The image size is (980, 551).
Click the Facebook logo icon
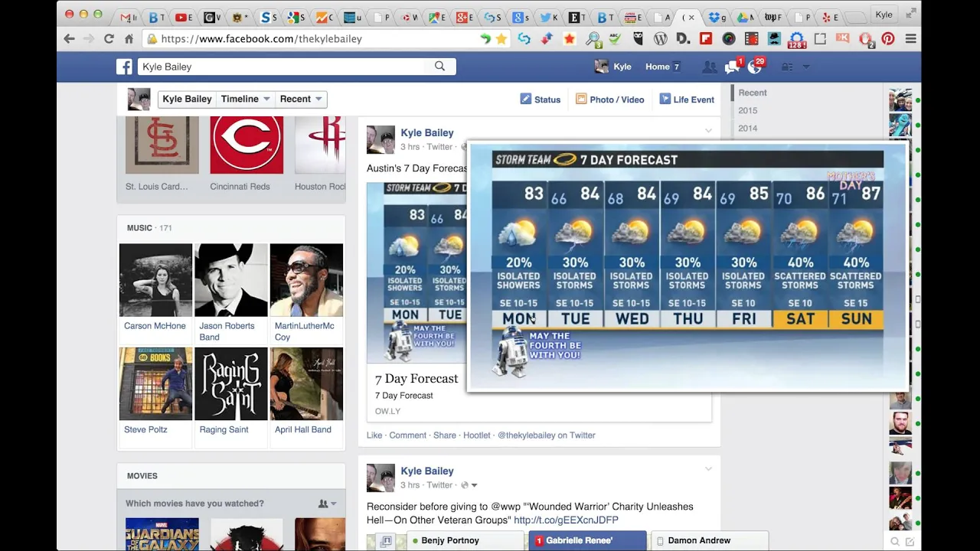click(124, 67)
